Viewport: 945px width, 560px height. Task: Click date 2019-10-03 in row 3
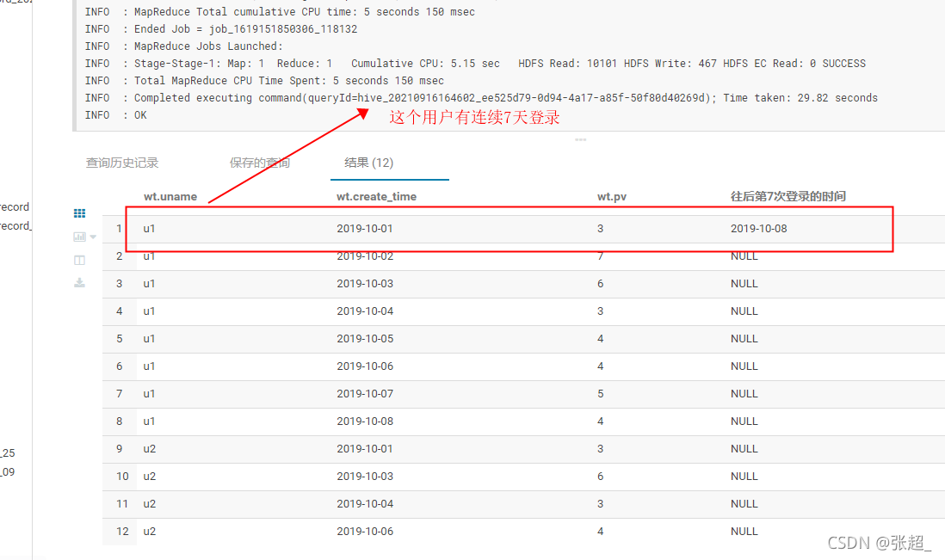point(365,284)
